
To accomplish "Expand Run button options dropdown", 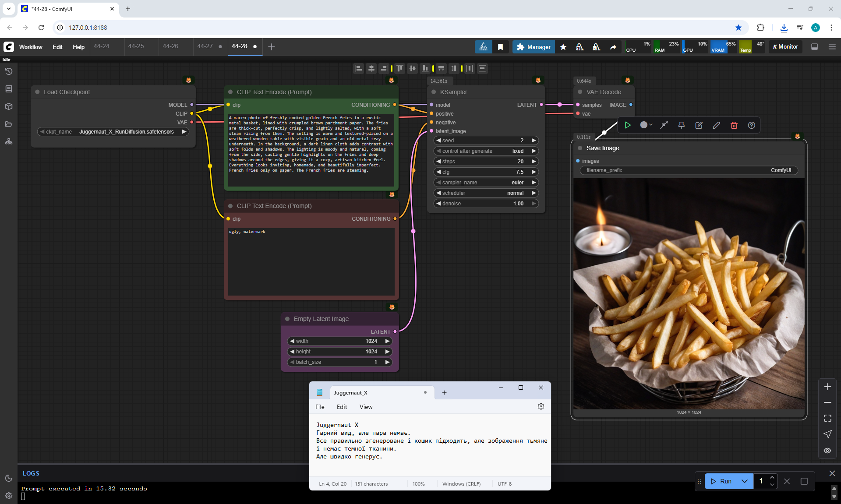I will [x=744, y=481].
